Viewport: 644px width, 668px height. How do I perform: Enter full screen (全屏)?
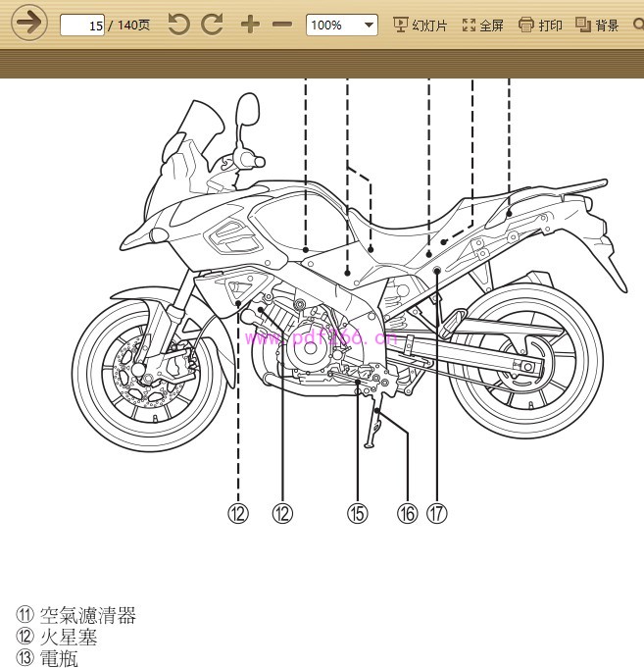482,26
